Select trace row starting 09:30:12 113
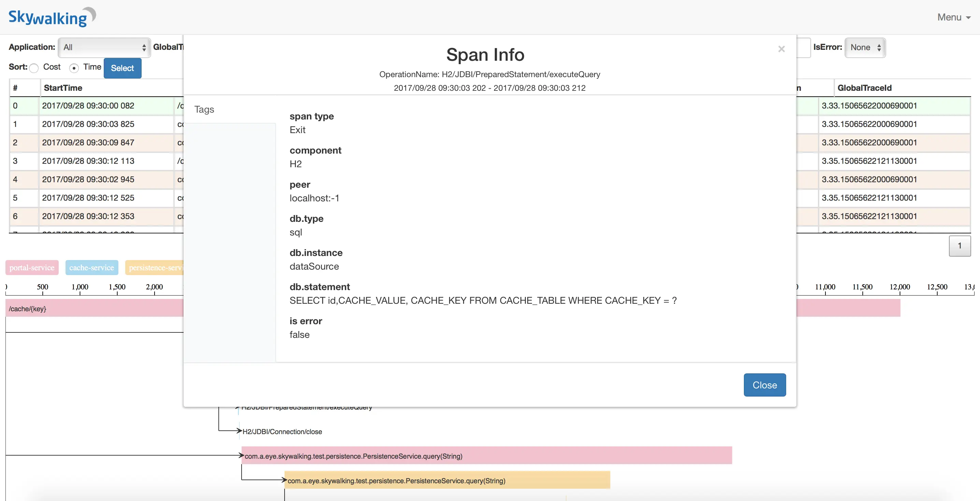980x501 pixels. point(88,161)
